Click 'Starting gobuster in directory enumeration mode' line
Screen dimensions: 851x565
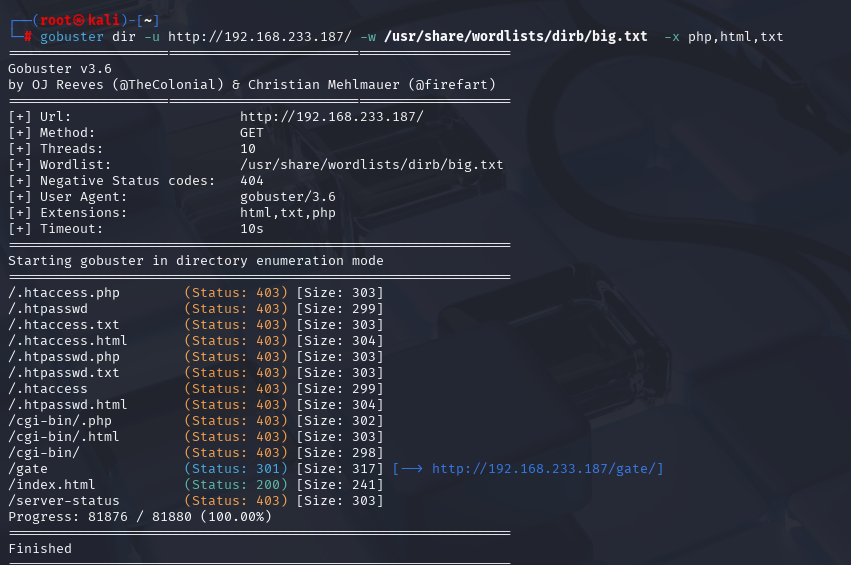pyautogui.click(x=196, y=261)
